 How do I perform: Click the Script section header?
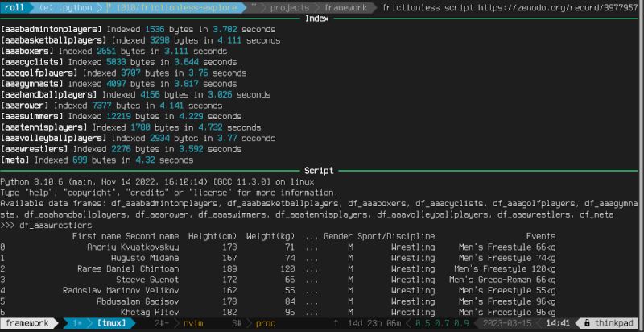click(x=319, y=171)
